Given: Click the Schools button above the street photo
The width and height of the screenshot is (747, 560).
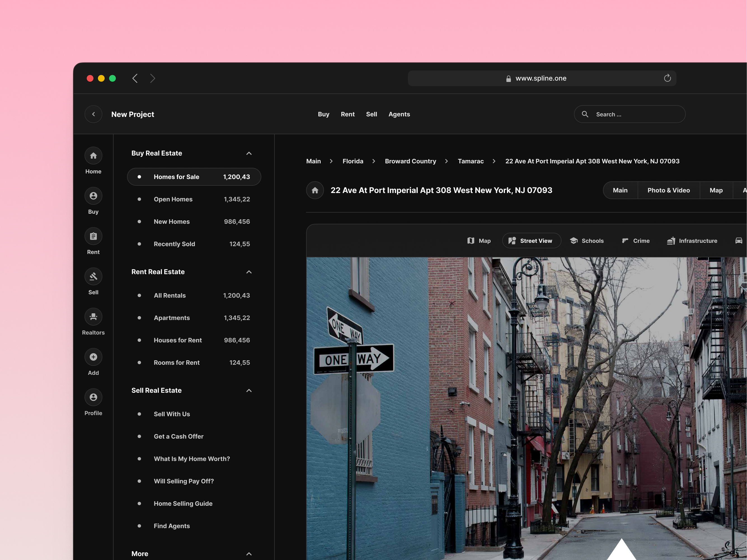Looking at the screenshot, I should point(587,240).
